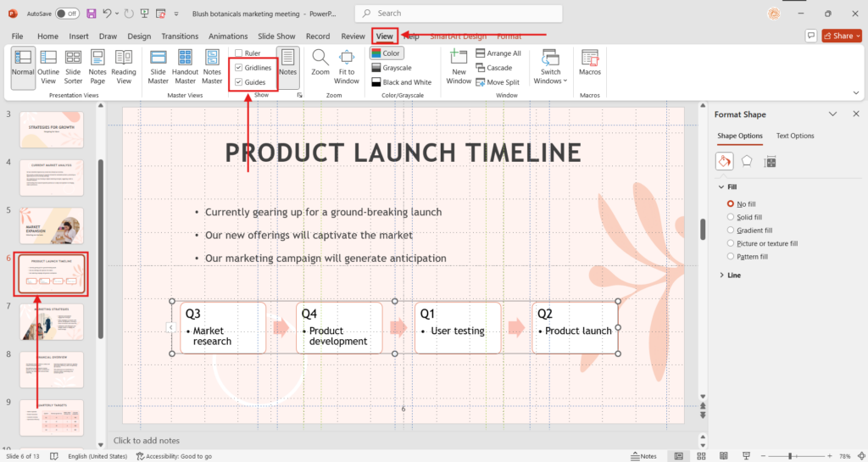Open the Transitions ribbon tab

point(180,36)
